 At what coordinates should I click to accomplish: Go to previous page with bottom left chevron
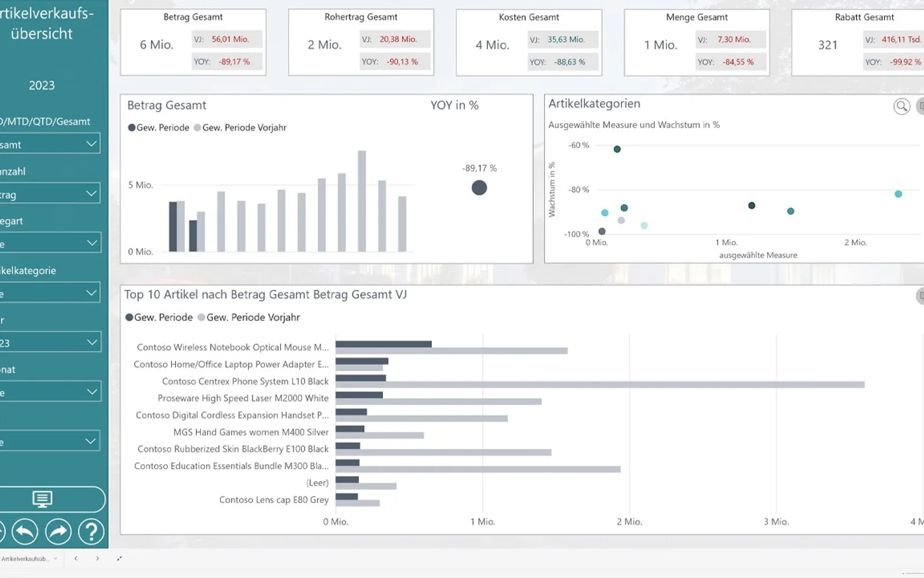(76, 558)
